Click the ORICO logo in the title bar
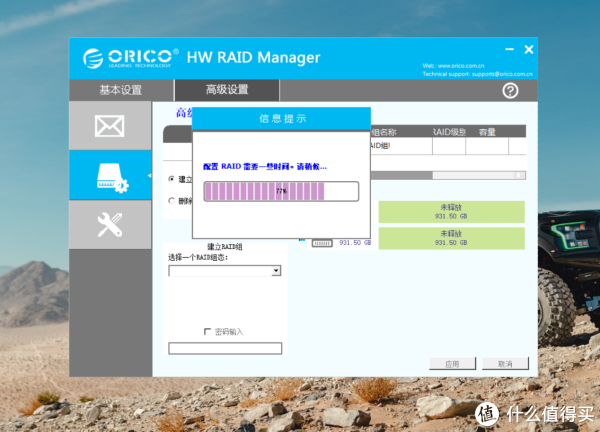This screenshot has height=432, width=600. click(131, 58)
